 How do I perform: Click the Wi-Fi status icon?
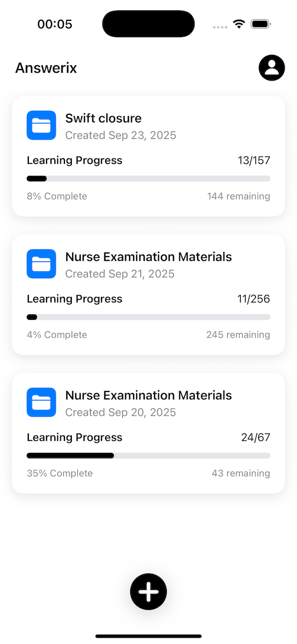pyautogui.click(x=239, y=23)
